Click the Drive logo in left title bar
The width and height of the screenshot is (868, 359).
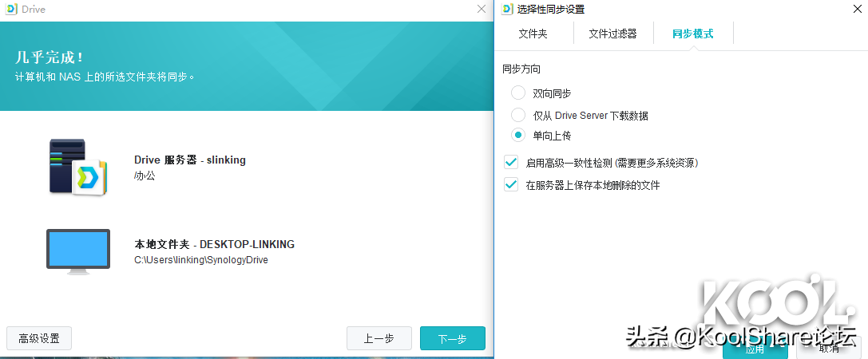[12, 9]
